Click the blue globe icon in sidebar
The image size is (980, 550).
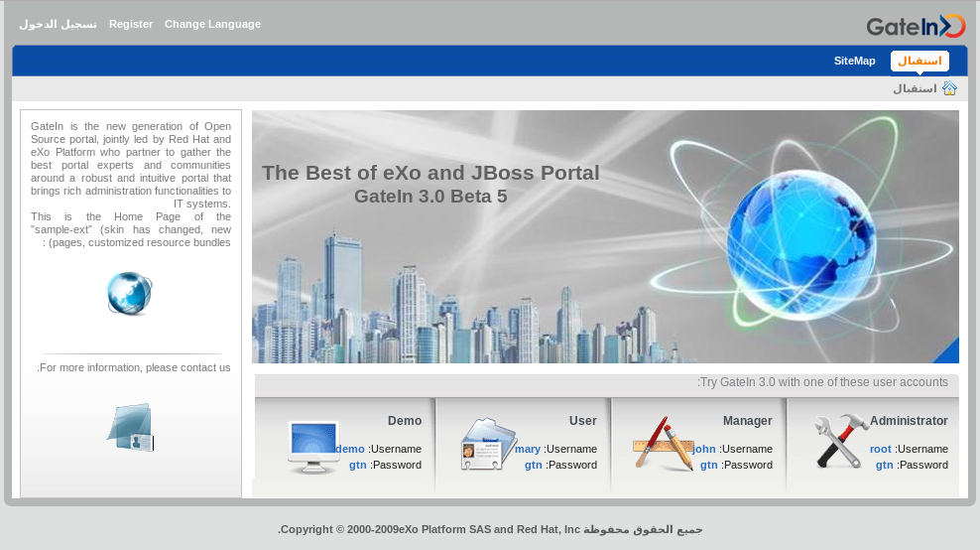tap(129, 294)
